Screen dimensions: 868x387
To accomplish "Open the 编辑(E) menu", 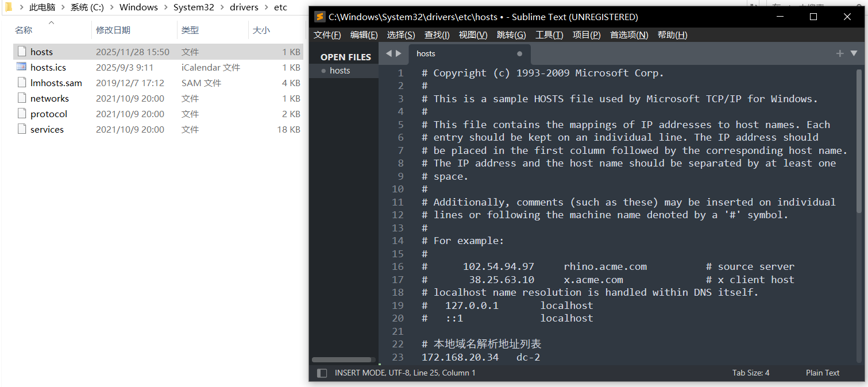I will pyautogui.click(x=364, y=35).
